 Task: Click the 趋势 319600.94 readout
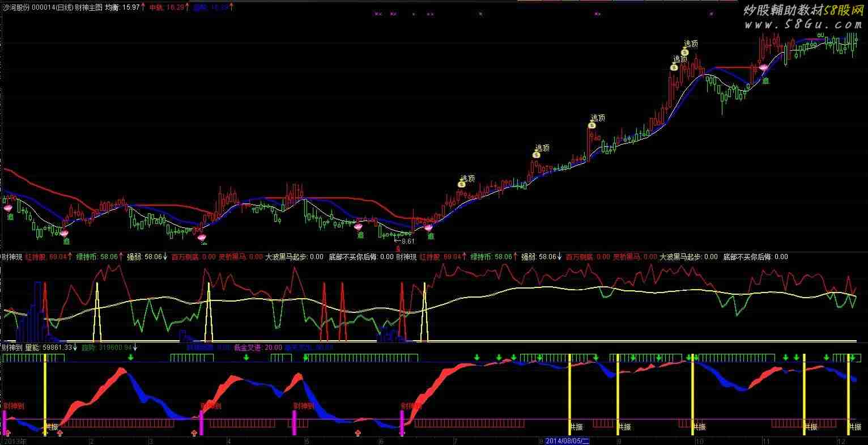pos(107,347)
